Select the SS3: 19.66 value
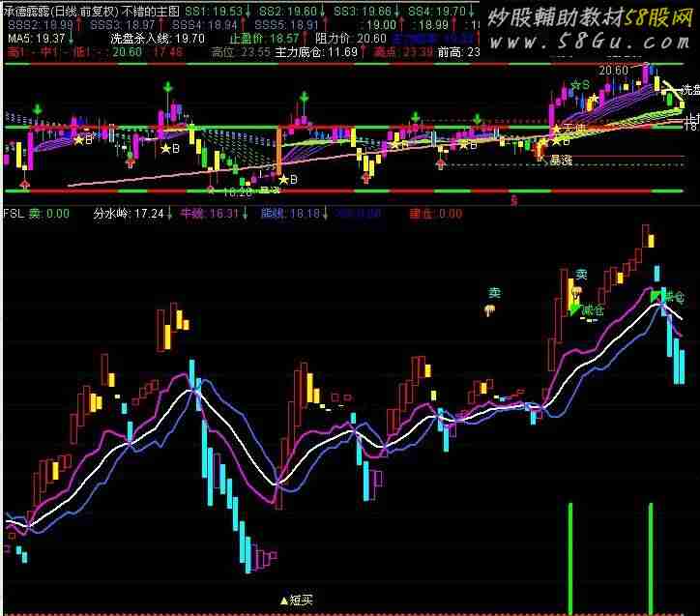700x616 pixels. [363, 12]
